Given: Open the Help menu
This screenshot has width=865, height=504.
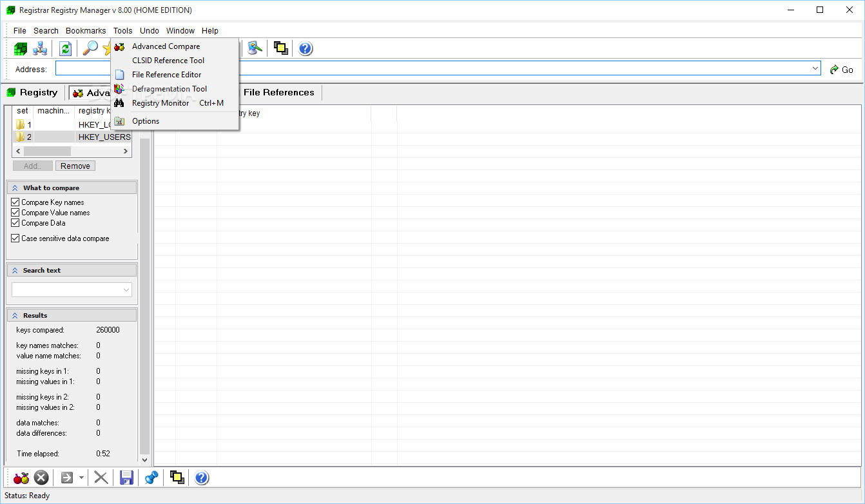Looking at the screenshot, I should pyautogui.click(x=210, y=31).
